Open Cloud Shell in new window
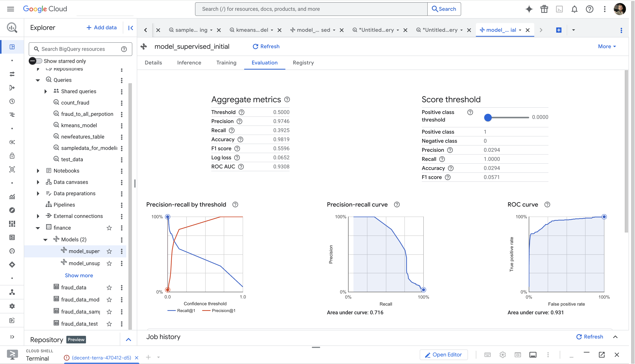The width and height of the screenshot is (635, 364). pyautogui.click(x=602, y=355)
